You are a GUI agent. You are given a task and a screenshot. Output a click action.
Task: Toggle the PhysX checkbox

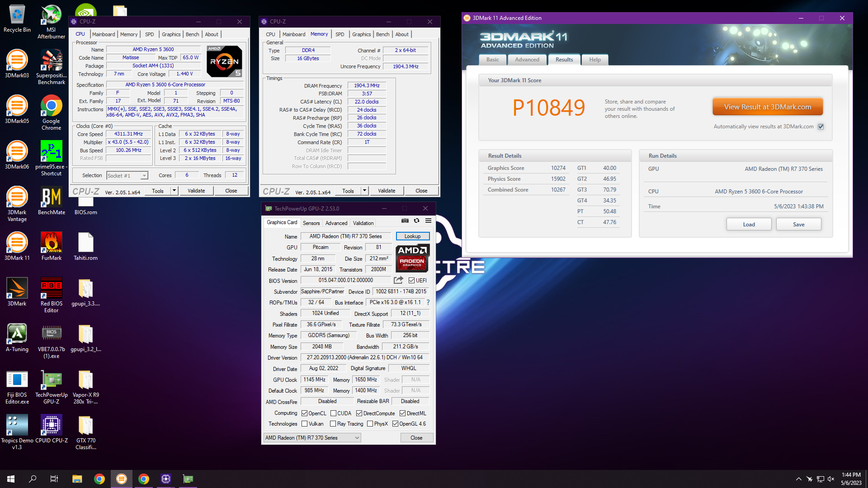point(370,423)
